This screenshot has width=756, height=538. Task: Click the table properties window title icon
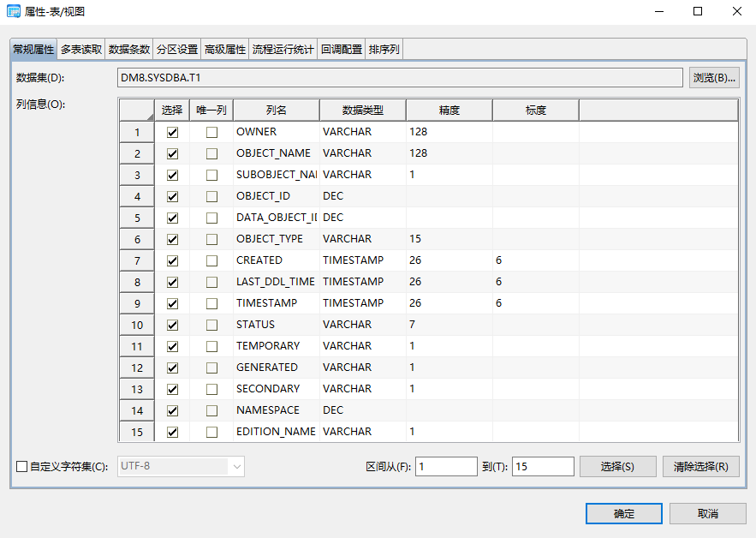tap(14, 11)
